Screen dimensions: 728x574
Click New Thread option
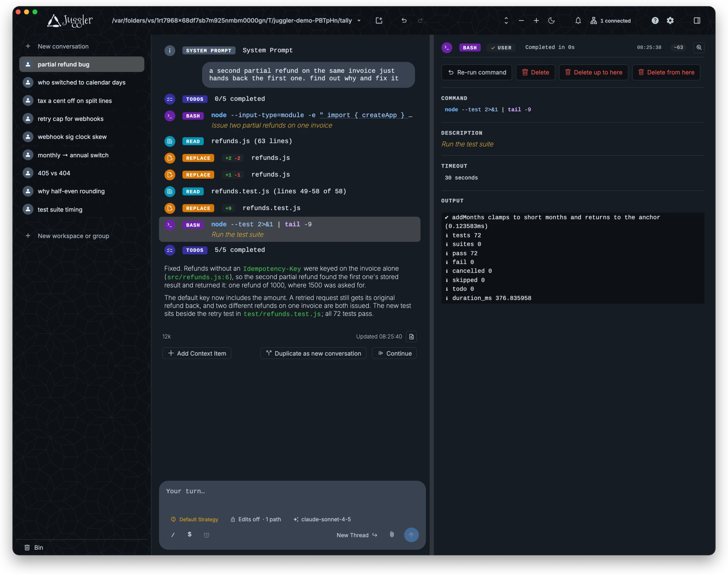point(356,535)
